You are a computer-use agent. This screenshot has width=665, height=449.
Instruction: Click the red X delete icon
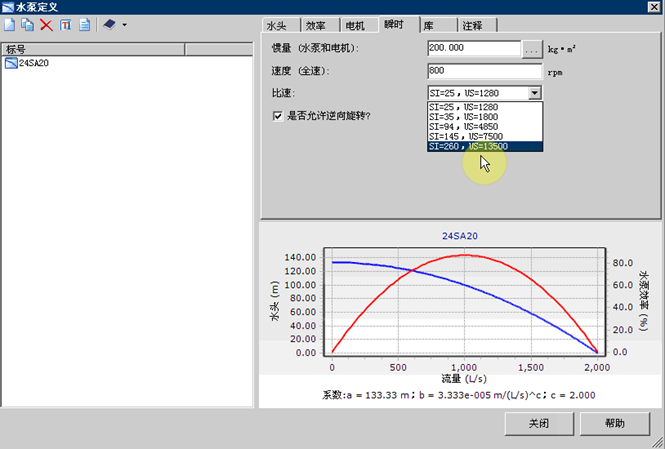tap(45, 25)
